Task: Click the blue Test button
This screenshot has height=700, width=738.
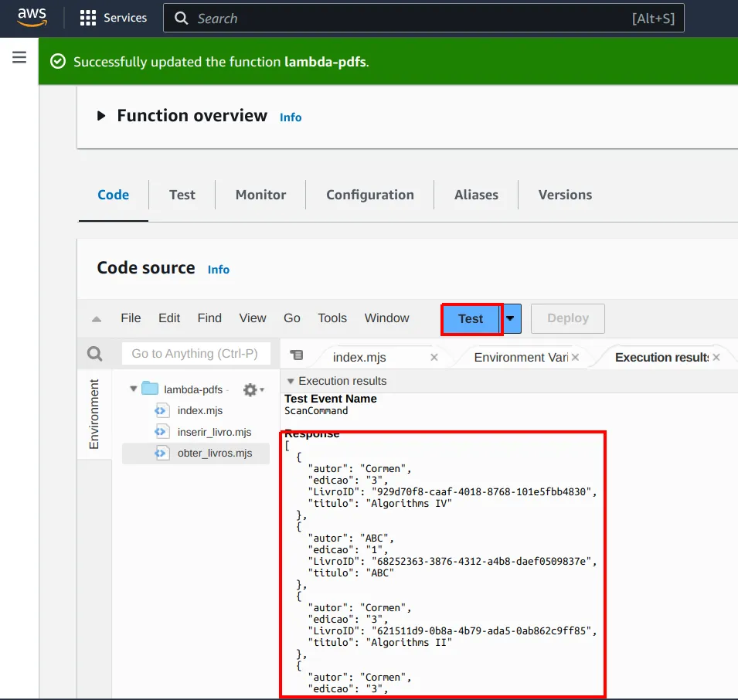Action: tap(471, 318)
